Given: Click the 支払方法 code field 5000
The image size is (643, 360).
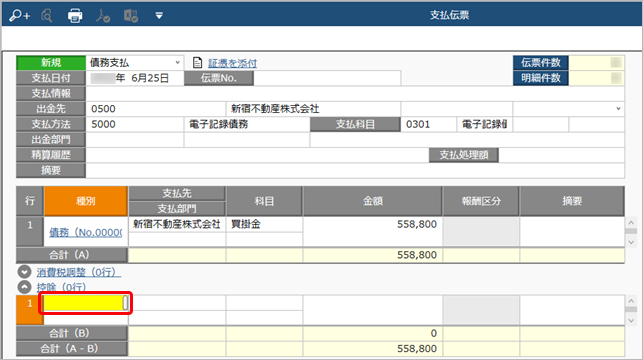Looking at the screenshot, I should [x=135, y=124].
